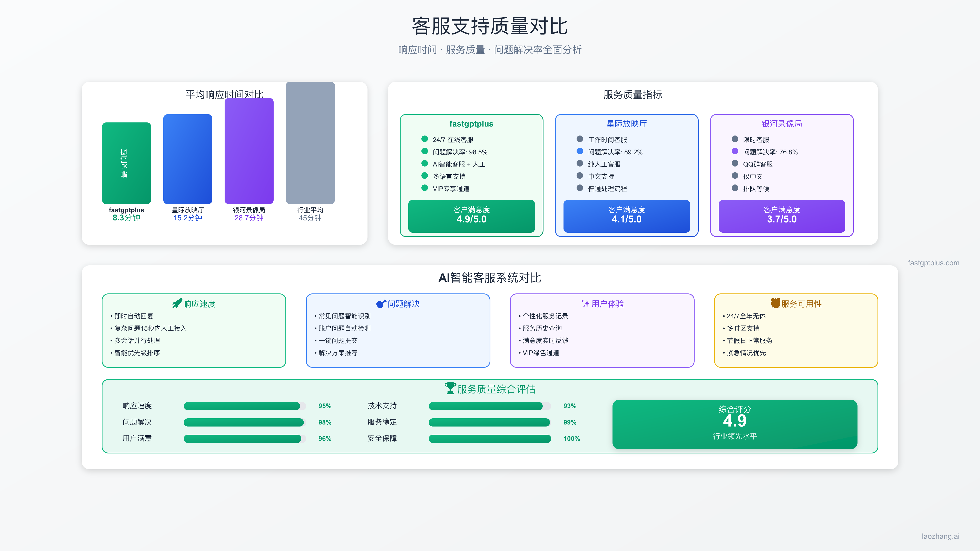Viewport: 980px width, 551px height.
Task: Click the purple dot next to 问题解决率: 76.8%
Action: [735, 151]
